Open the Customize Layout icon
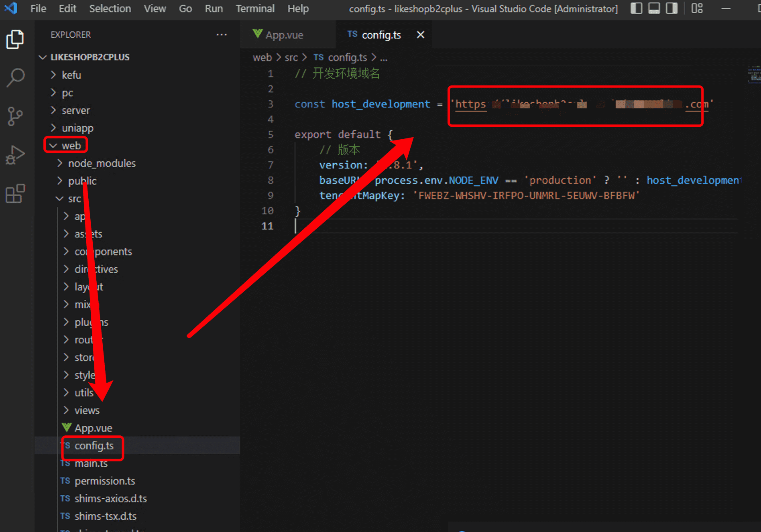This screenshot has width=761, height=532. pos(697,8)
